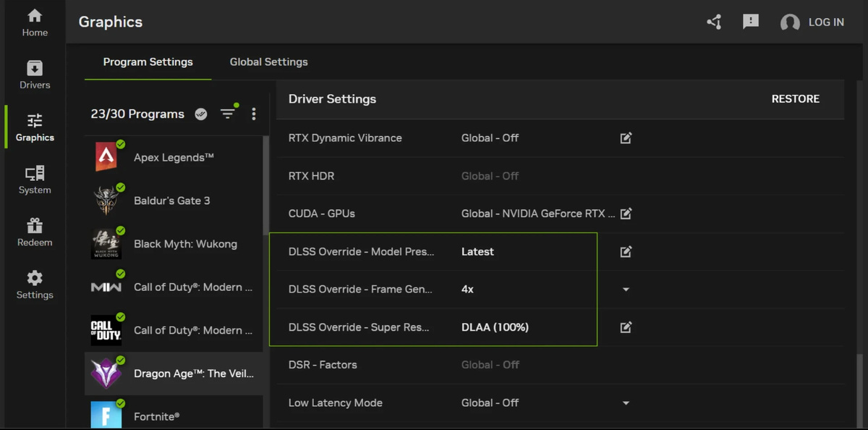Click the share icon in header

pyautogui.click(x=714, y=22)
